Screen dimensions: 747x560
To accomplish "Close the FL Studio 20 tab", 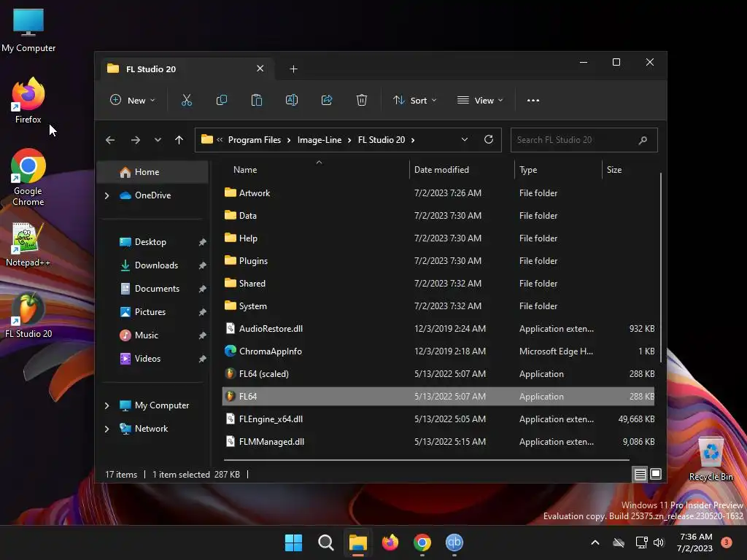I will [x=260, y=69].
